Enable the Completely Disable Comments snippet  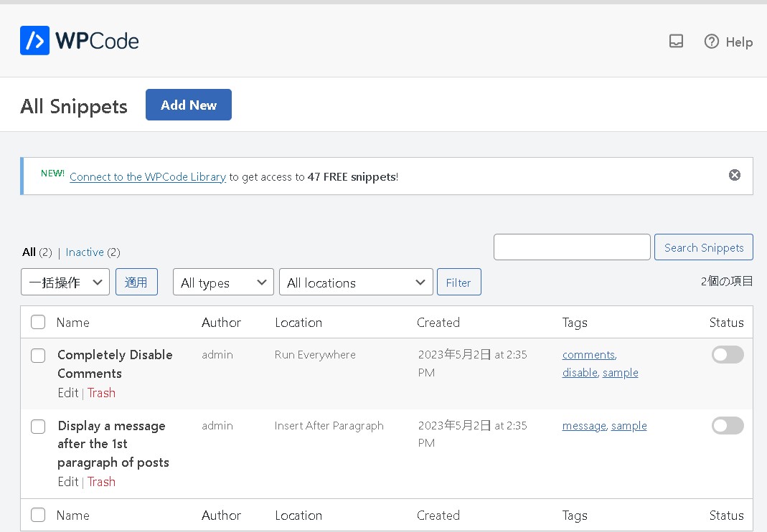tap(728, 354)
